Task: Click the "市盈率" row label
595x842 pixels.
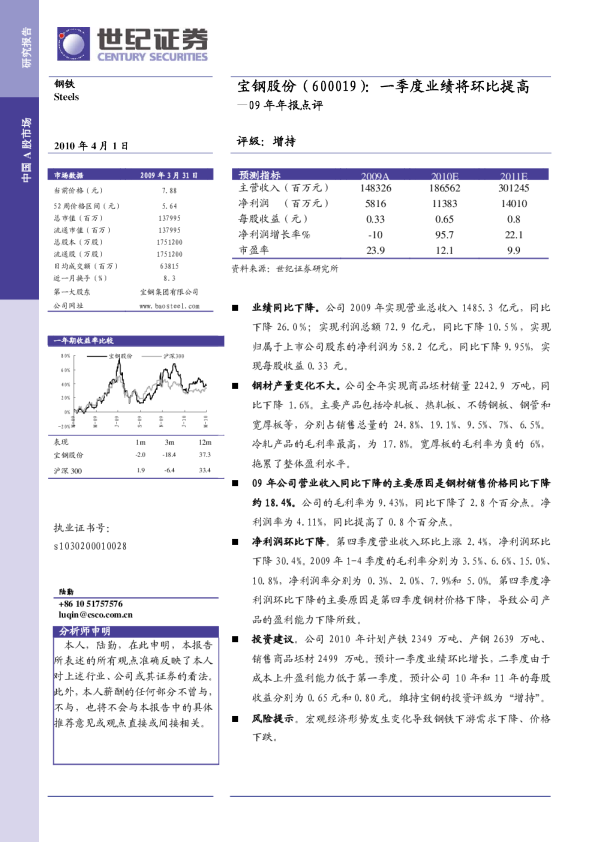Action: pyautogui.click(x=253, y=250)
